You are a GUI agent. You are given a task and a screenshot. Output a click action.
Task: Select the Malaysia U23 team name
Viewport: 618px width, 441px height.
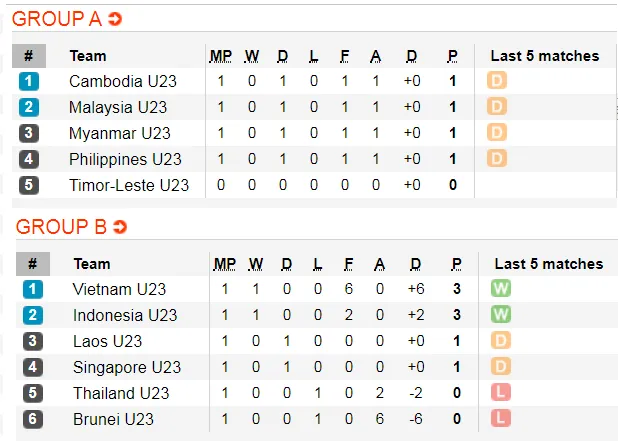[118, 107]
